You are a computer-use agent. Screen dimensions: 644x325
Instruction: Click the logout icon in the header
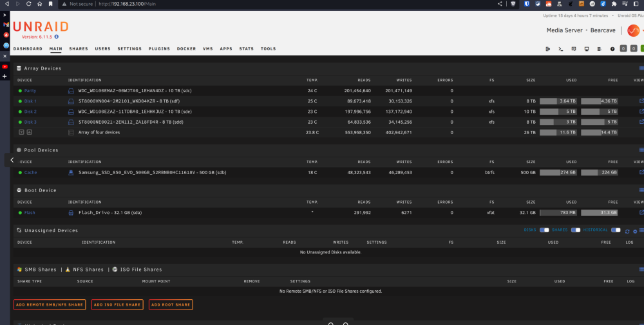coord(547,49)
